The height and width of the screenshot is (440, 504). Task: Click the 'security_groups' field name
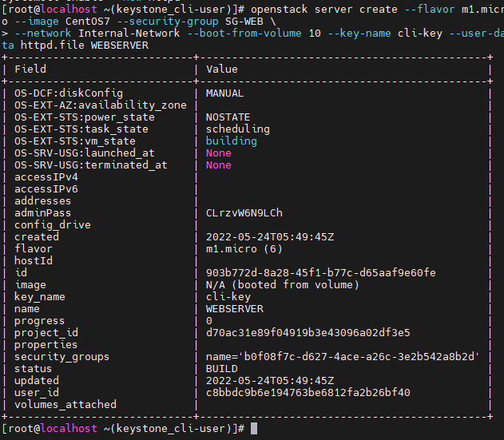(62, 356)
